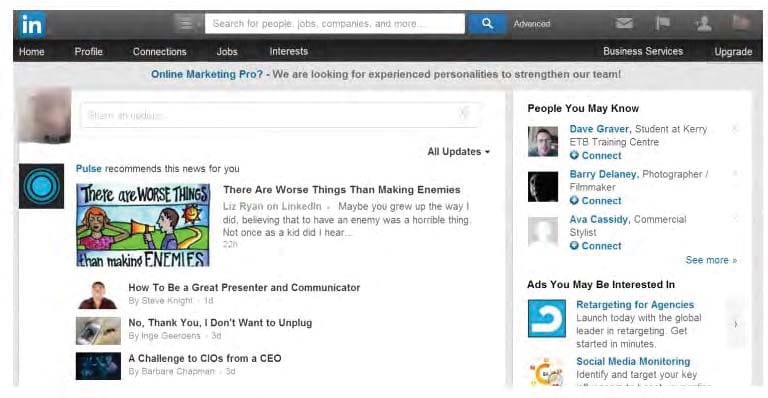The width and height of the screenshot is (768, 398).
Task: Click the Share an update field
Action: coord(280,115)
